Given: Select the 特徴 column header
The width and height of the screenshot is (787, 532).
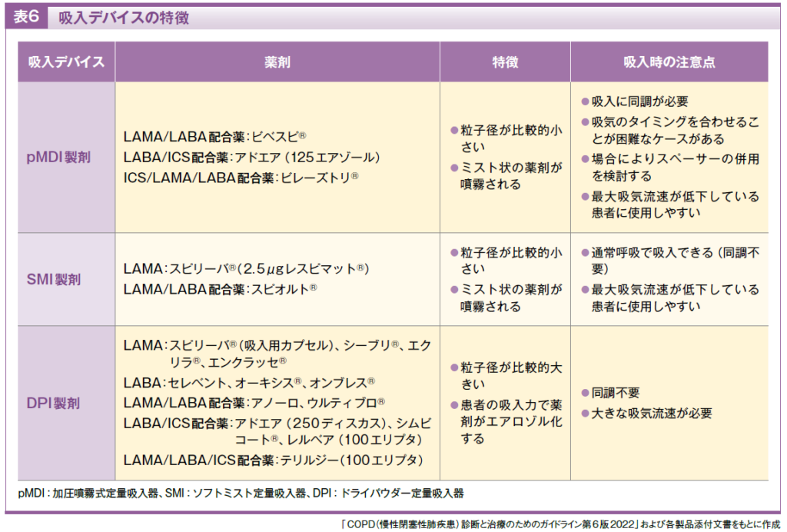Looking at the screenshot, I should (504, 62).
